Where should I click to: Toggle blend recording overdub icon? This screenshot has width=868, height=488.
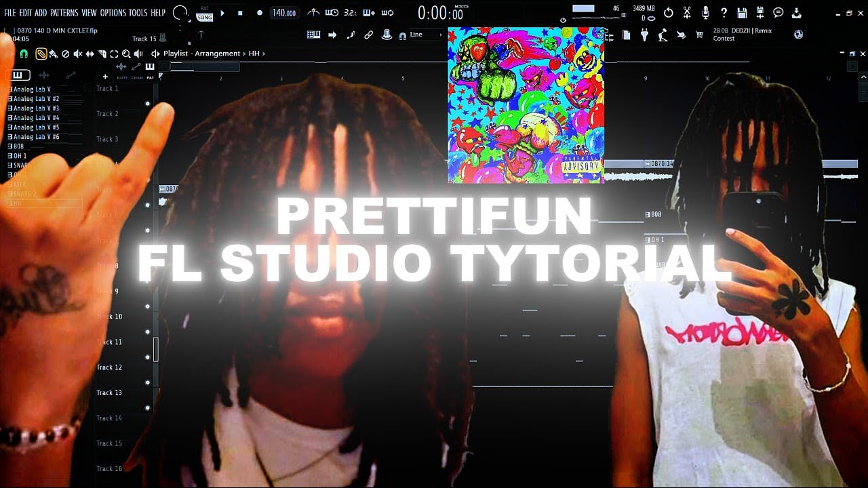tap(368, 13)
